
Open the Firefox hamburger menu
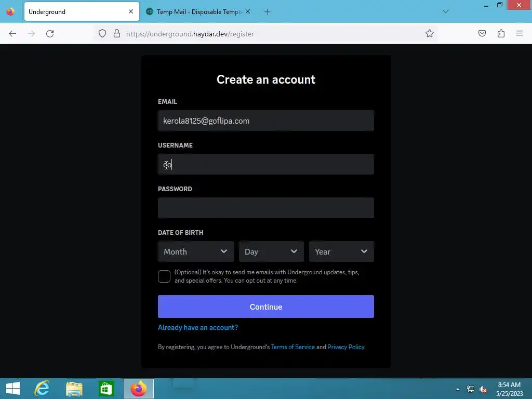point(520,33)
